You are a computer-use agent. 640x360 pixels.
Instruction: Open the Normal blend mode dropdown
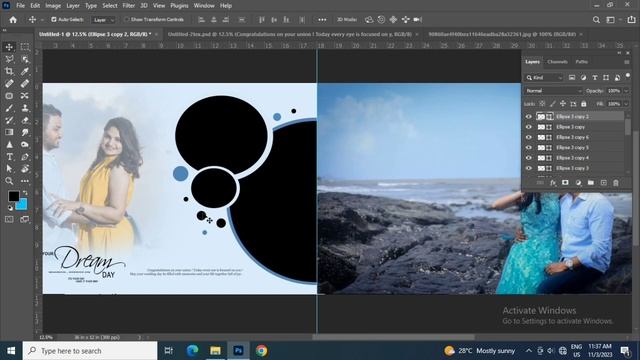click(x=553, y=91)
